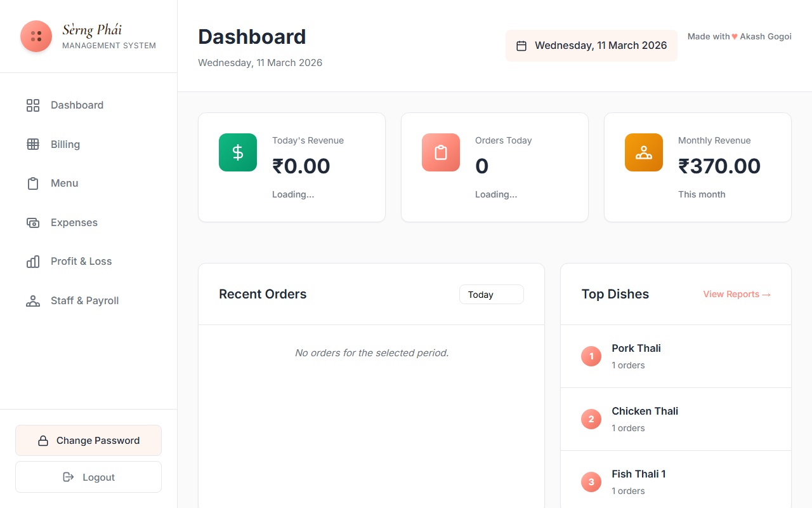Click the lock icon on Change Password
812x508 pixels.
tap(43, 440)
